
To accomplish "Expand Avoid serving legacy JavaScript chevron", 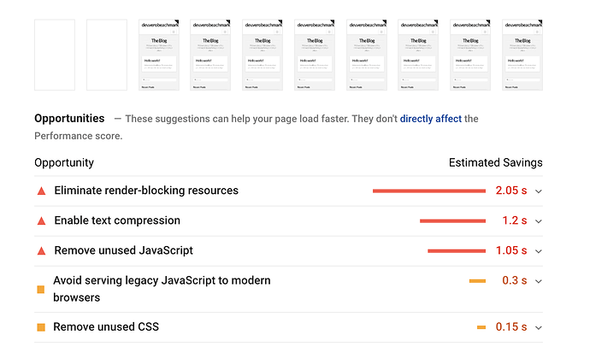I will pos(539,281).
